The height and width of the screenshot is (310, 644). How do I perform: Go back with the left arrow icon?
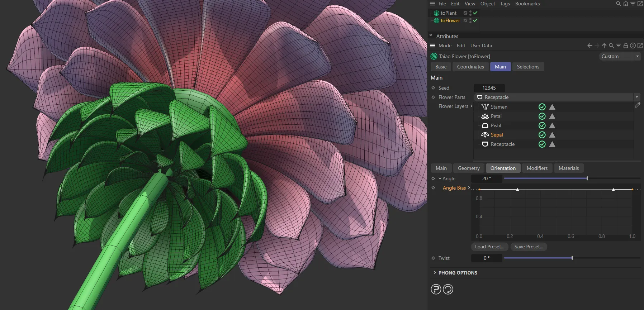tap(590, 46)
